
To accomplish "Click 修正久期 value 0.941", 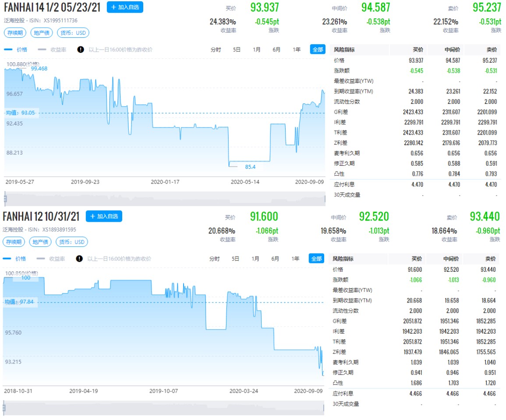I will tap(416, 373).
